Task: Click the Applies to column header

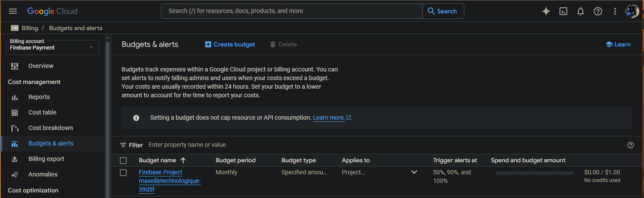Action: click(x=356, y=160)
